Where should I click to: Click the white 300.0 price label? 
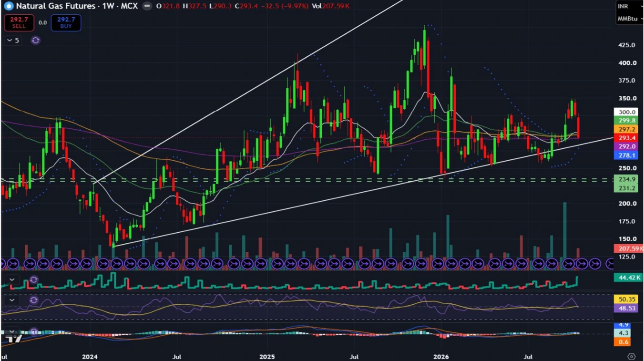coord(626,112)
